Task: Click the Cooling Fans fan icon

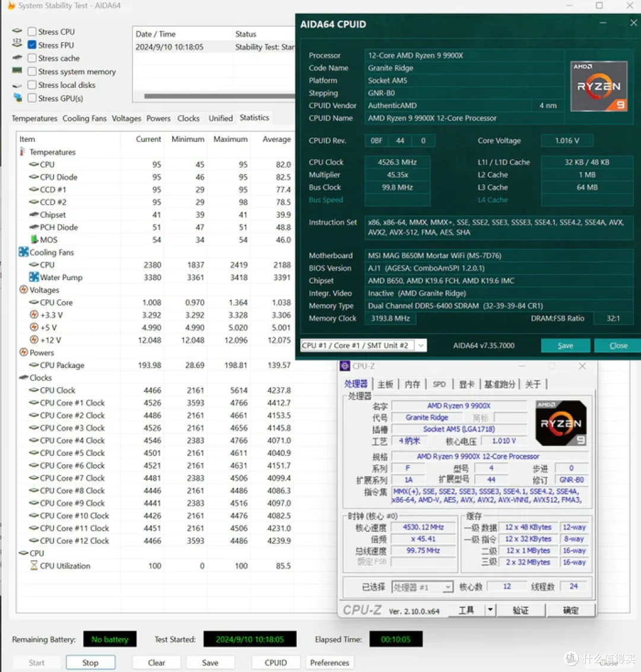Action: click(24, 252)
